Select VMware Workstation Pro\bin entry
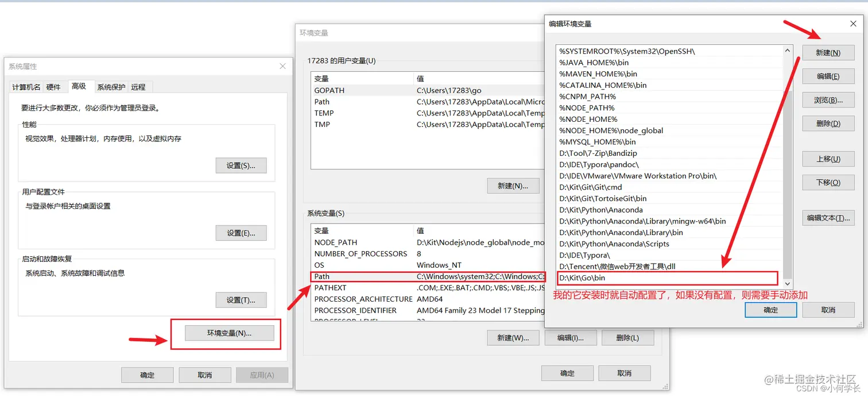Screen dimensions: 868x397 click(x=669, y=176)
